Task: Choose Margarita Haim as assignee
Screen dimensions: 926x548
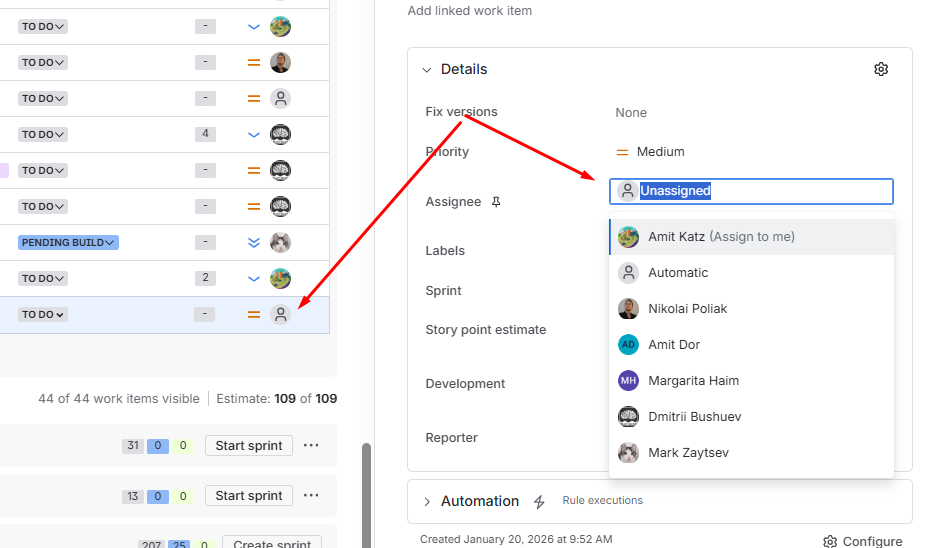Action: [751, 381]
